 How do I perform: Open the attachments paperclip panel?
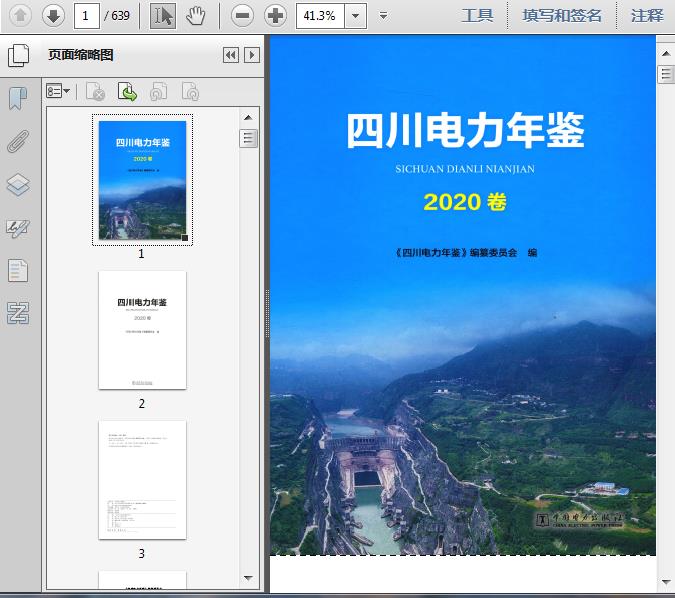tap(18, 141)
